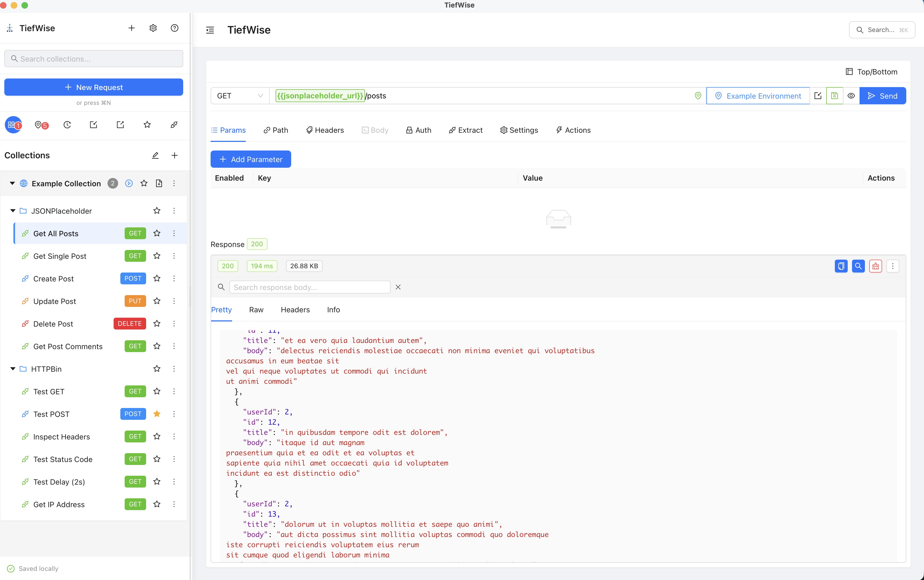Copy response using the blue copy icon

point(841,266)
